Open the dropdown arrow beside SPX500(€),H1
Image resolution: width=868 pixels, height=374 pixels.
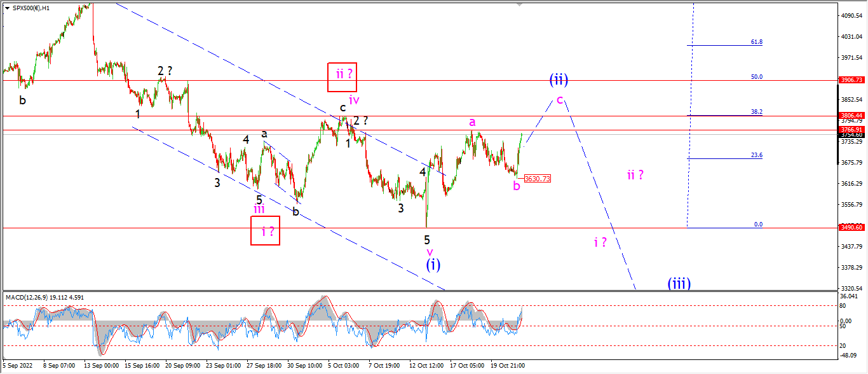(x=6, y=7)
